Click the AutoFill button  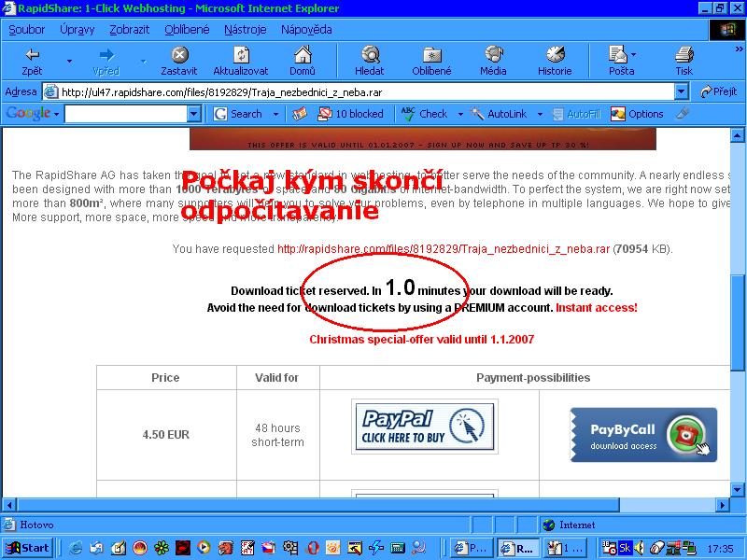click(576, 114)
